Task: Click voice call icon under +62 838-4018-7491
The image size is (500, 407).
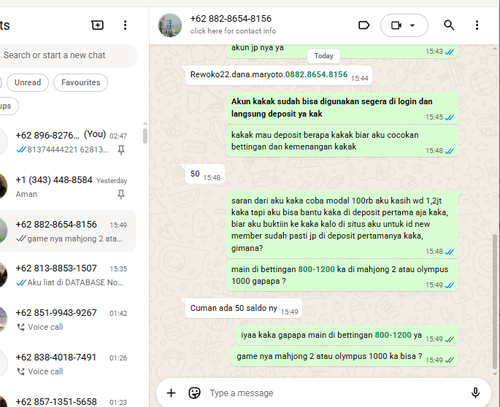Action: click(21, 372)
